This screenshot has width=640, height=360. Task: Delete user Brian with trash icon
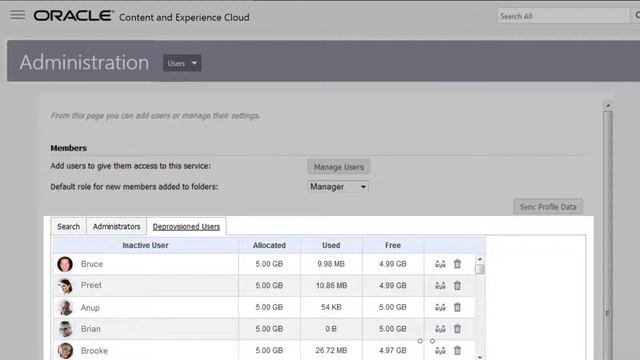pos(458,329)
